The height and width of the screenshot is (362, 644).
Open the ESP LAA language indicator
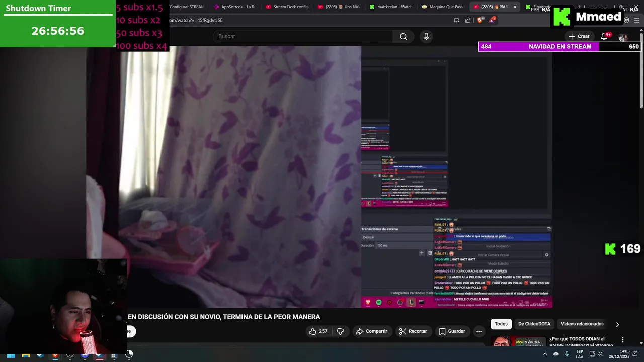point(580,354)
